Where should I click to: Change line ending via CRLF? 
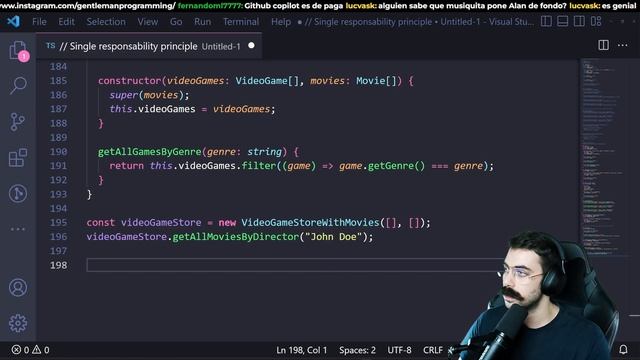[433, 350]
